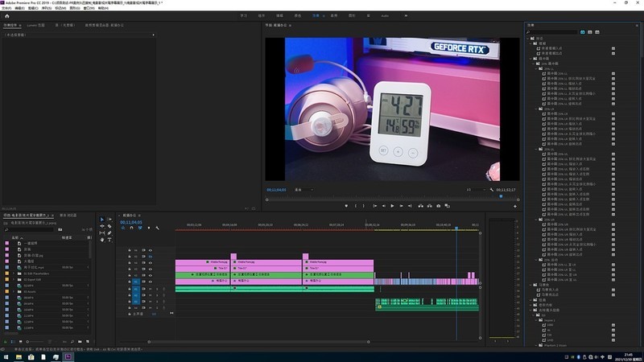Click the Play button in Program Monitor

point(392,206)
